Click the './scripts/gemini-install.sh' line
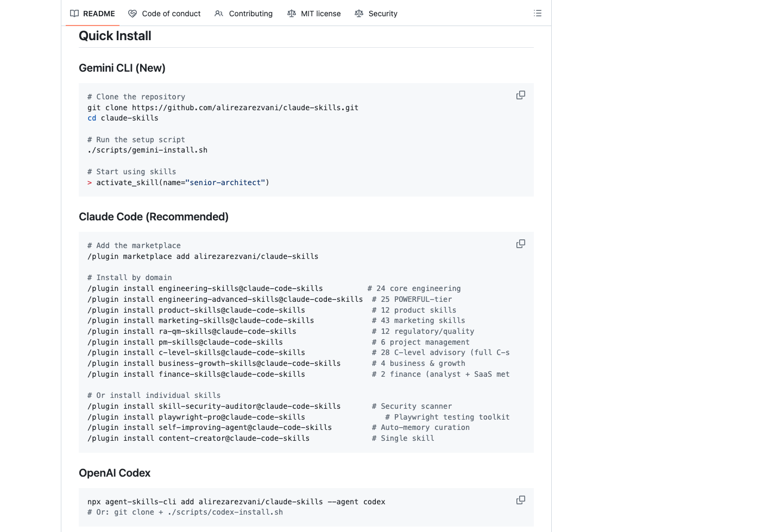 pos(147,150)
